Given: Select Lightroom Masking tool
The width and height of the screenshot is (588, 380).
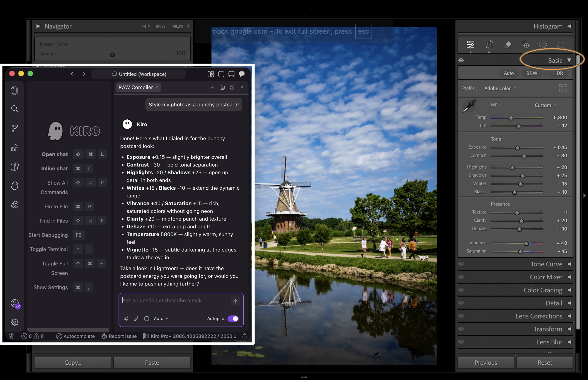Looking at the screenshot, I should (543, 45).
